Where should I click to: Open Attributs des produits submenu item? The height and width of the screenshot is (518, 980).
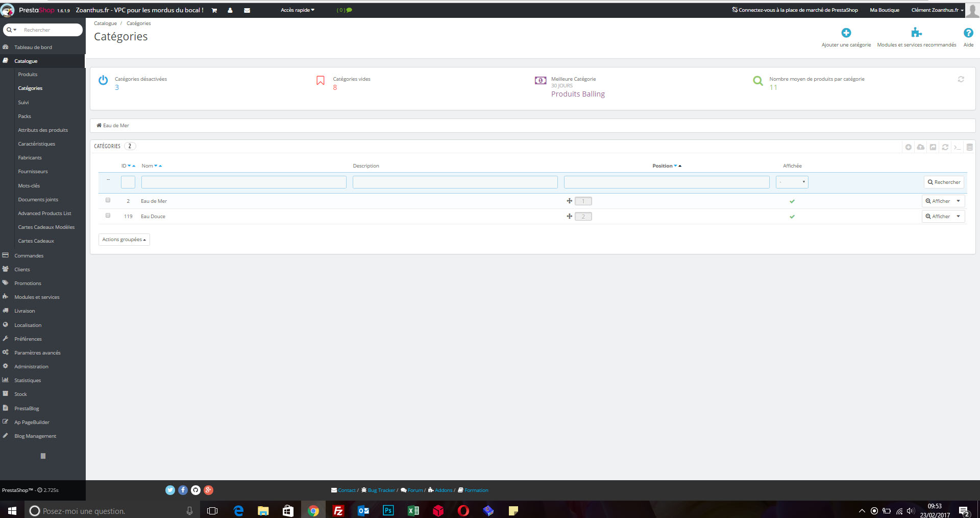(x=43, y=130)
